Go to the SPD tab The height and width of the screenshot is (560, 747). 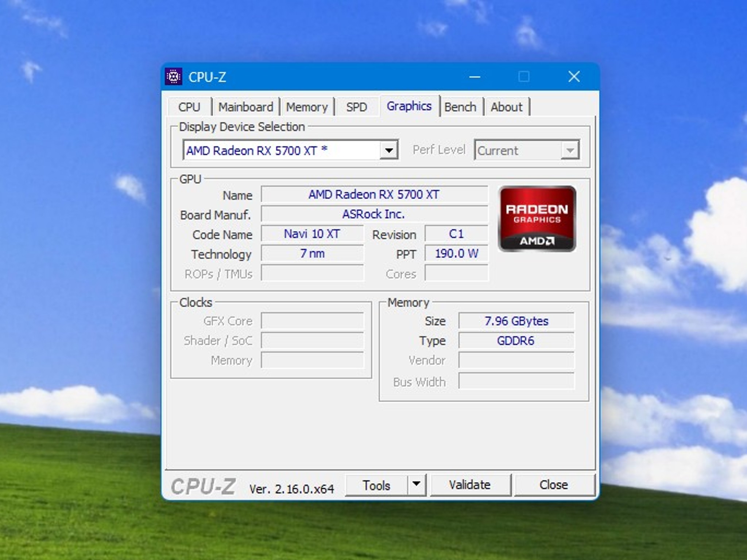(356, 107)
